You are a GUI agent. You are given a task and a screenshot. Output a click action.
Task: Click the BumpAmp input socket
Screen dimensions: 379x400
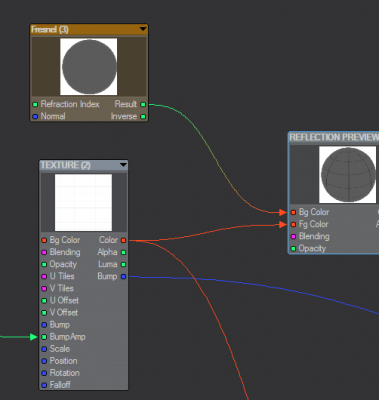click(44, 337)
